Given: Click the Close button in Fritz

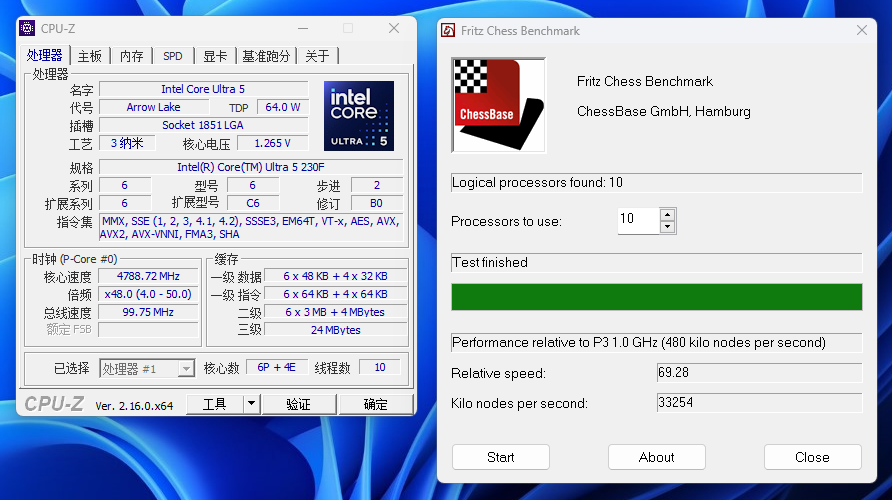Looking at the screenshot, I should [x=812, y=457].
